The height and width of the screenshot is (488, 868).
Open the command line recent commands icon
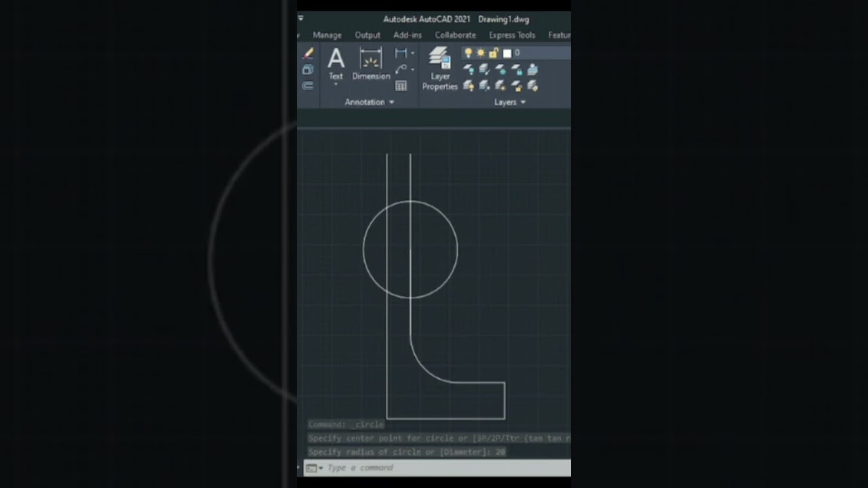[313, 468]
